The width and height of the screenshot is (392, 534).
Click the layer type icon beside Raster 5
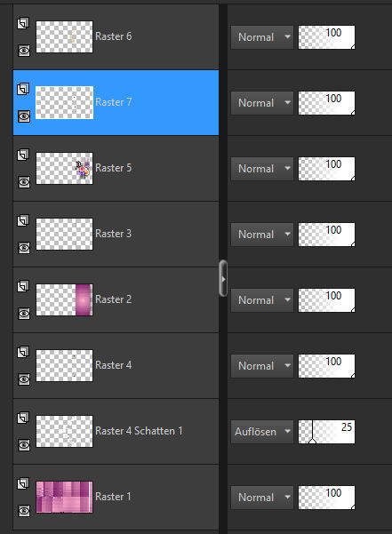23,155
